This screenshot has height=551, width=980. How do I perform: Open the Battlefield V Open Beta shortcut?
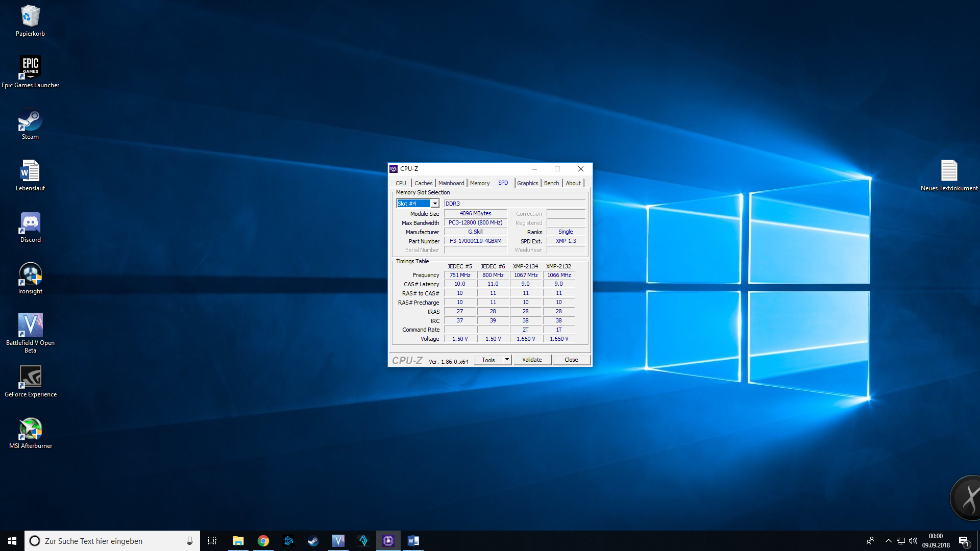tap(30, 325)
